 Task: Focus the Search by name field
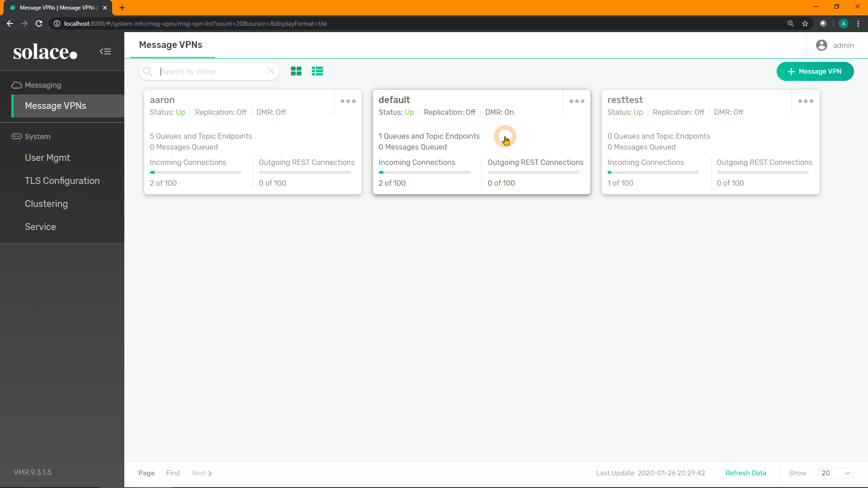click(212, 71)
